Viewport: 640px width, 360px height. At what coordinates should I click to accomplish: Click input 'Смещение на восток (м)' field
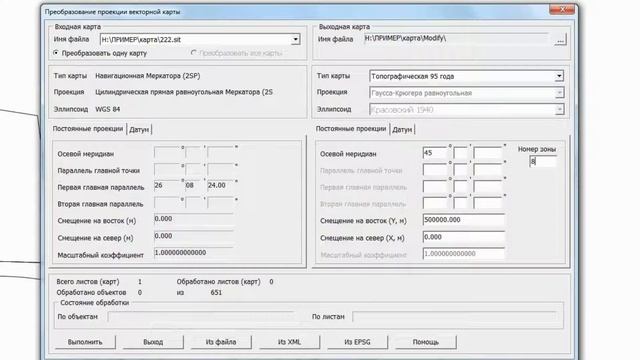tap(193, 219)
